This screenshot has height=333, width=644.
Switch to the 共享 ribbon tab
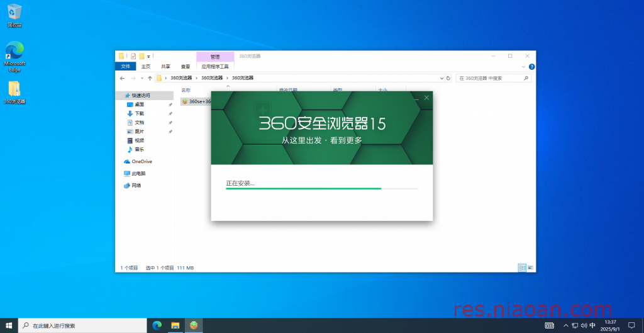pos(165,66)
